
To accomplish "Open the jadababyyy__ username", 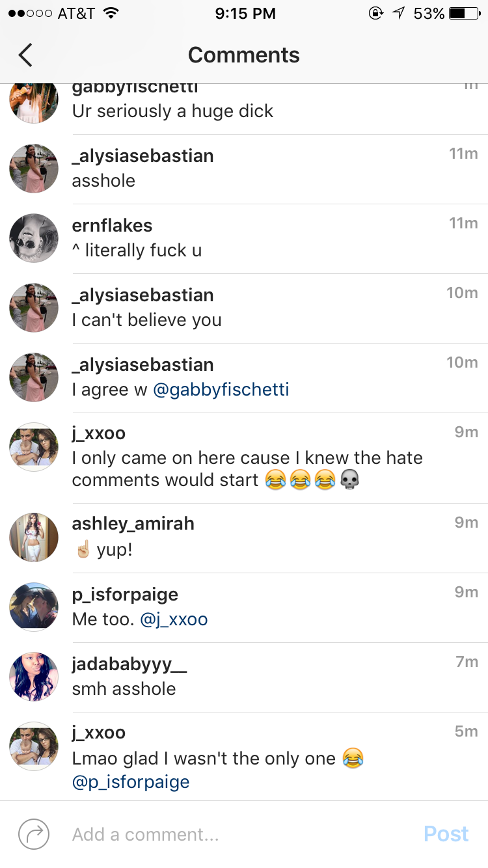I will coord(129,665).
